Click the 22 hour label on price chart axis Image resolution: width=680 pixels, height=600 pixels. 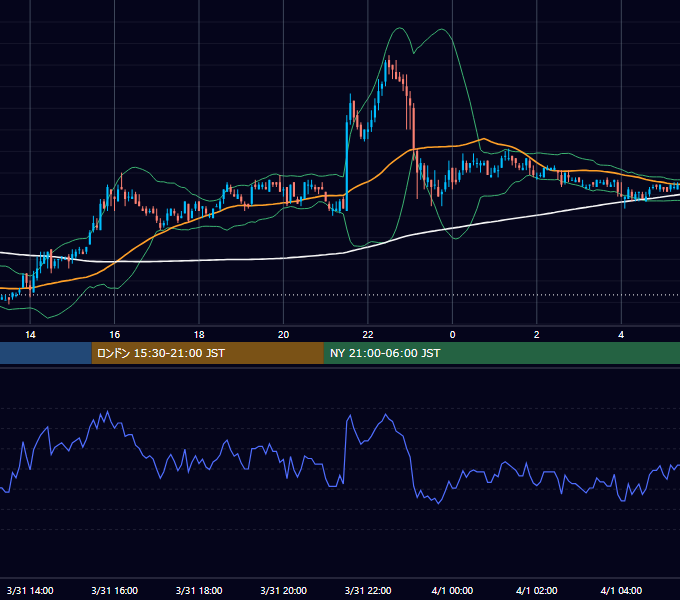pyautogui.click(x=368, y=334)
